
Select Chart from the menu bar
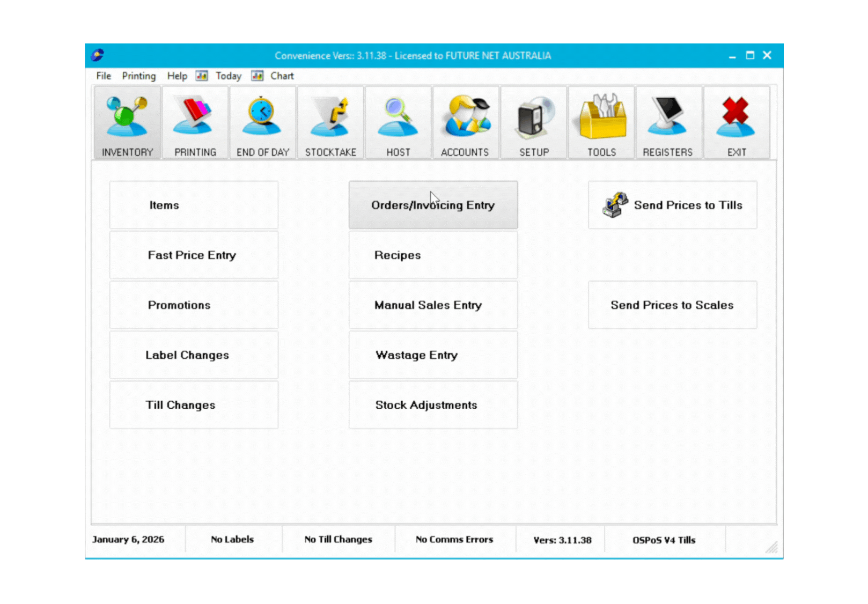click(282, 76)
